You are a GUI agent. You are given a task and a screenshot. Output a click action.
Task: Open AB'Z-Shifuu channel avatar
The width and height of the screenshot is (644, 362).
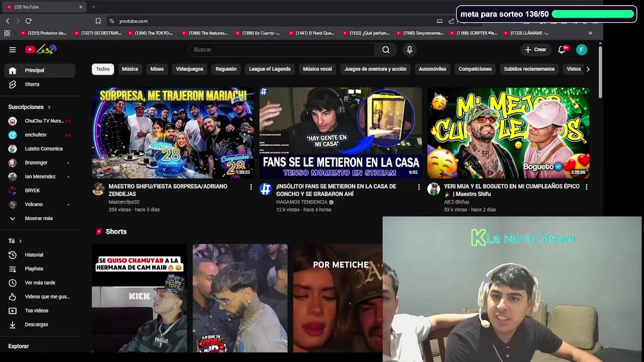(x=433, y=189)
